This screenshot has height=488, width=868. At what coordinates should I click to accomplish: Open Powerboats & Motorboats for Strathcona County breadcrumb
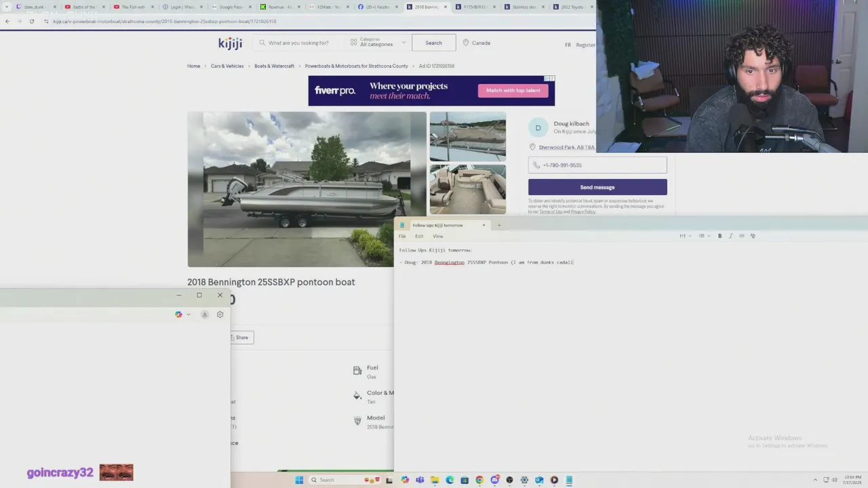(x=356, y=66)
